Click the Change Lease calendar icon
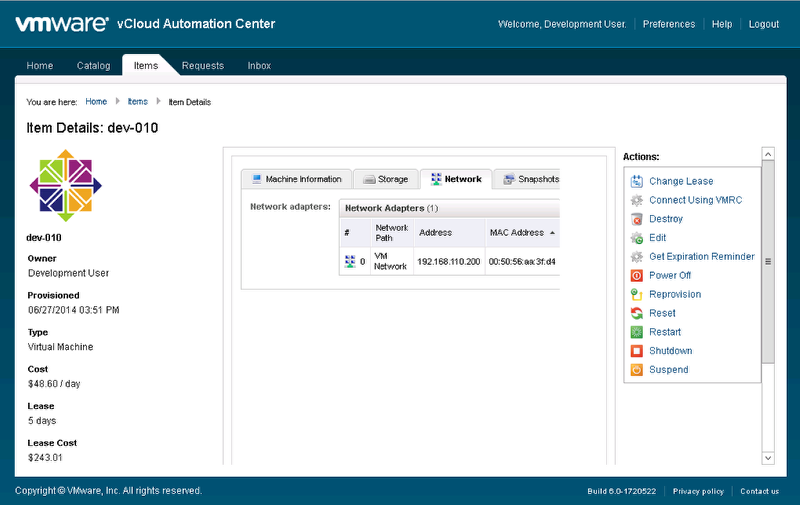This screenshot has width=800, height=505. tap(636, 181)
